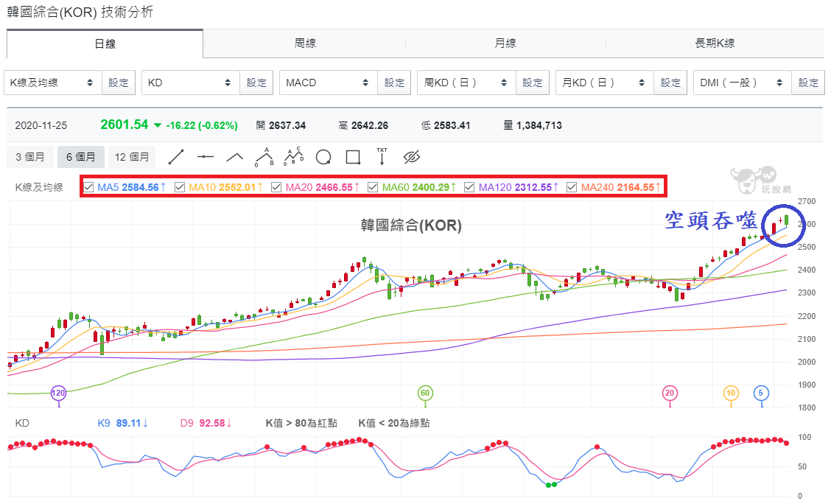Image resolution: width=831 pixels, height=504 pixels.
Task: Open the KD indicator dropdown
Action: pos(190,83)
